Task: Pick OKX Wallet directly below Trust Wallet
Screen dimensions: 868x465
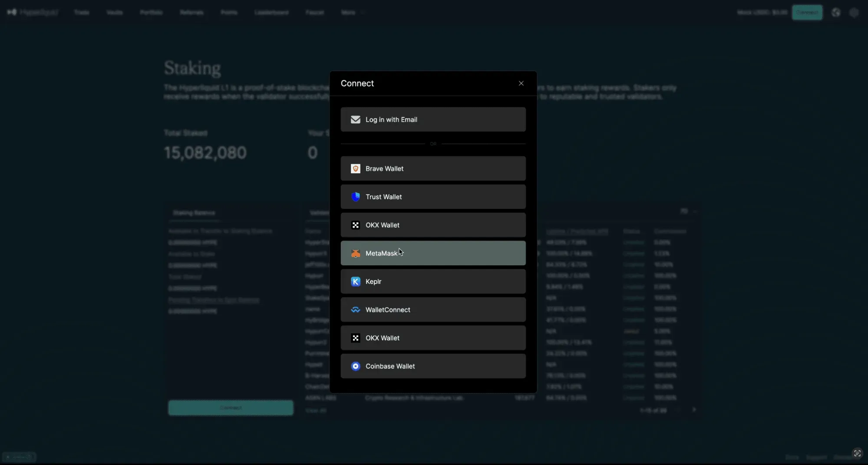Action: point(433,225)
